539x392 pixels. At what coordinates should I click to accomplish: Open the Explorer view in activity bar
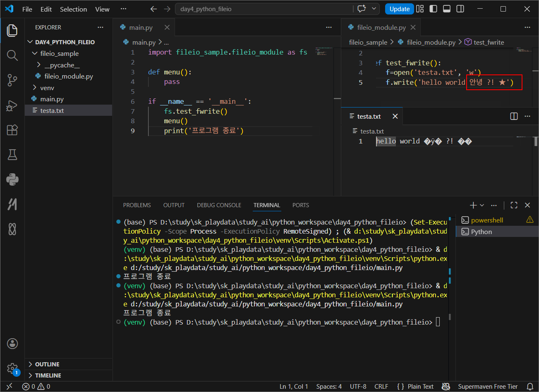pos(12,30)
